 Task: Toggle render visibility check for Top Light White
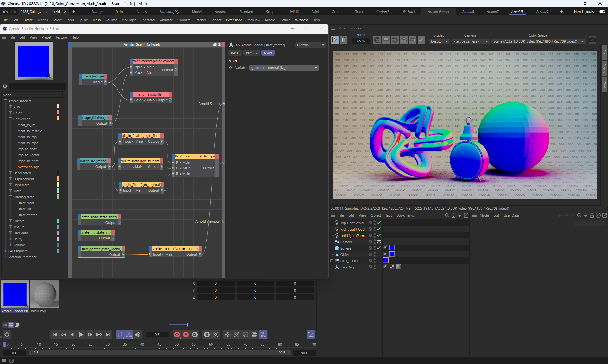pyautogui.click(x=379, y=223)
